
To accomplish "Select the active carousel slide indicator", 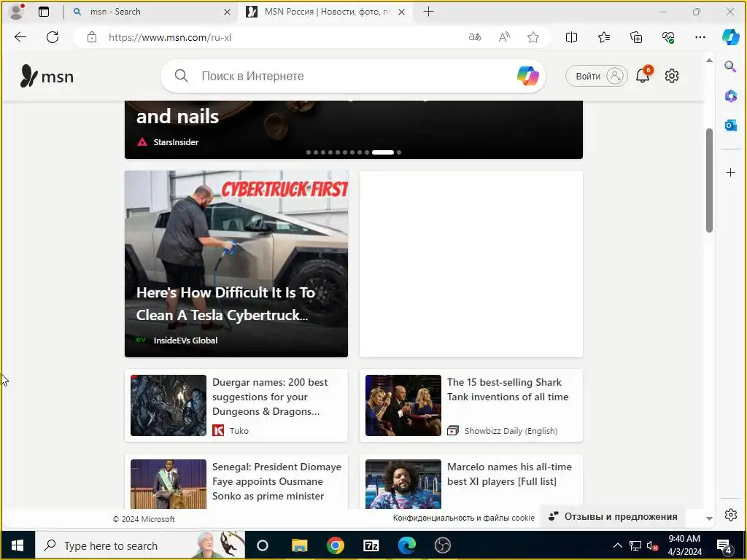I will 382,152.
